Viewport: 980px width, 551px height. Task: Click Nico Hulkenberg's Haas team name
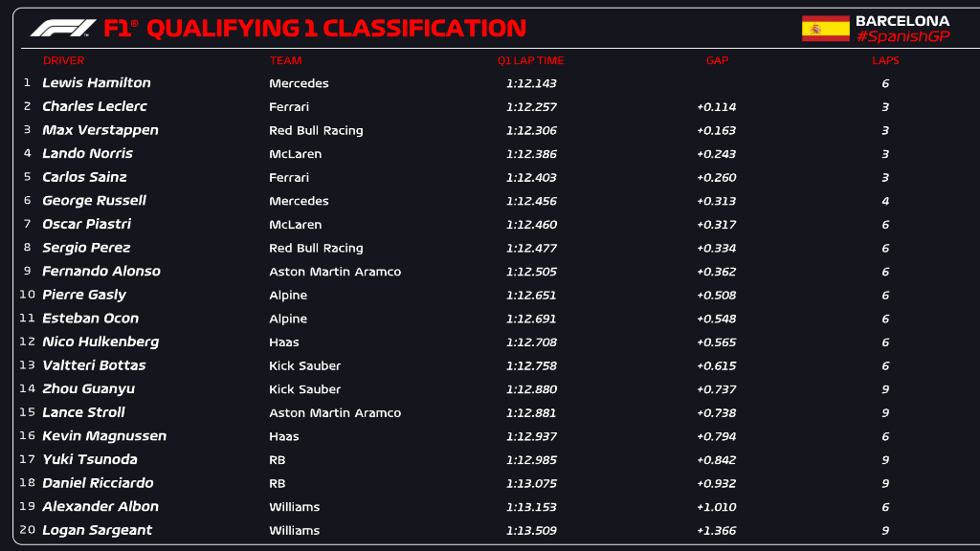284,342
